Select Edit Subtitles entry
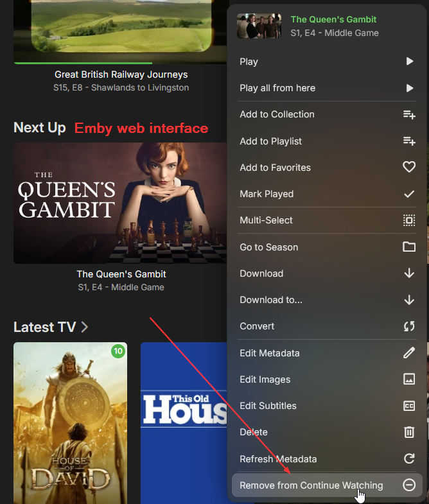Screen dimensions: 429x504 (327, 406)
